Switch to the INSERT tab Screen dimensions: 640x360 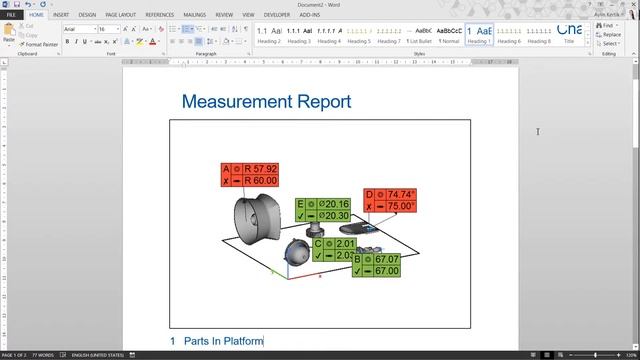click(x=61, y=15)
